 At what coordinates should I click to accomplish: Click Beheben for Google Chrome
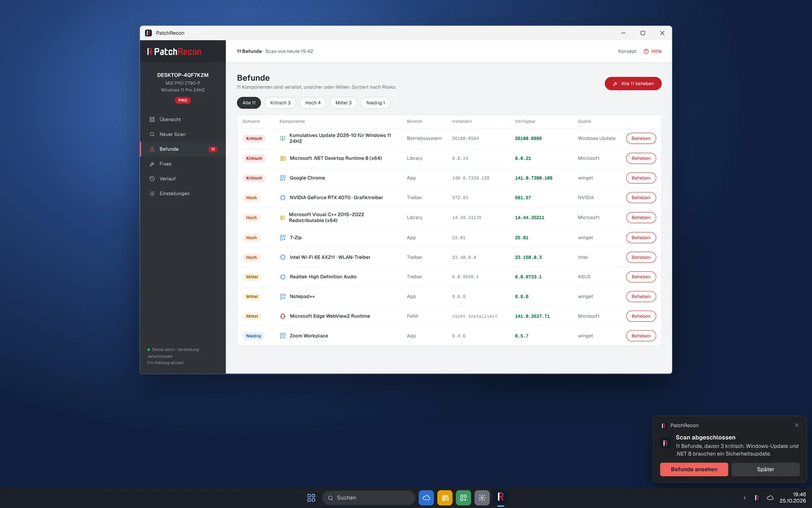(x=641, y=178)
